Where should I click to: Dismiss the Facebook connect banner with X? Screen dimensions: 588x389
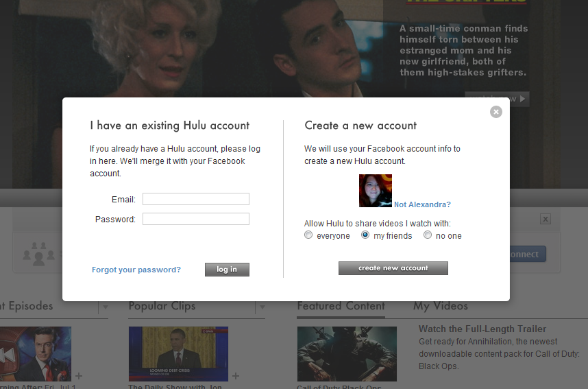546,219
